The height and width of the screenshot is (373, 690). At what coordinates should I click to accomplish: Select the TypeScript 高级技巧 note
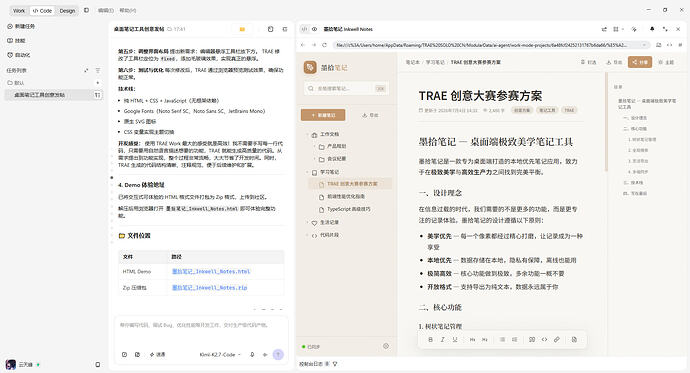coord(349,209)
